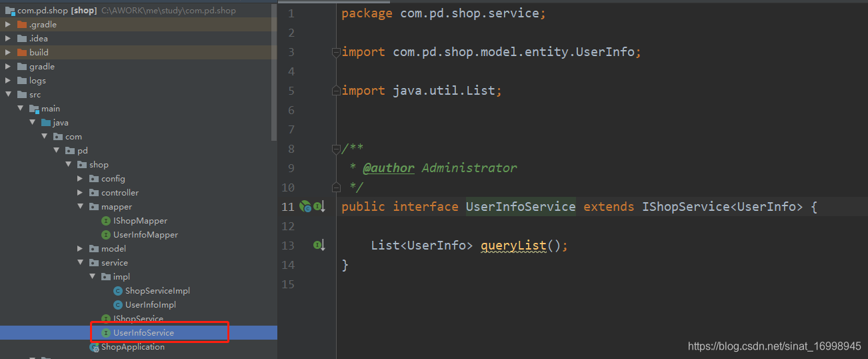Open IShopService in the project tree

click(138, 319)
